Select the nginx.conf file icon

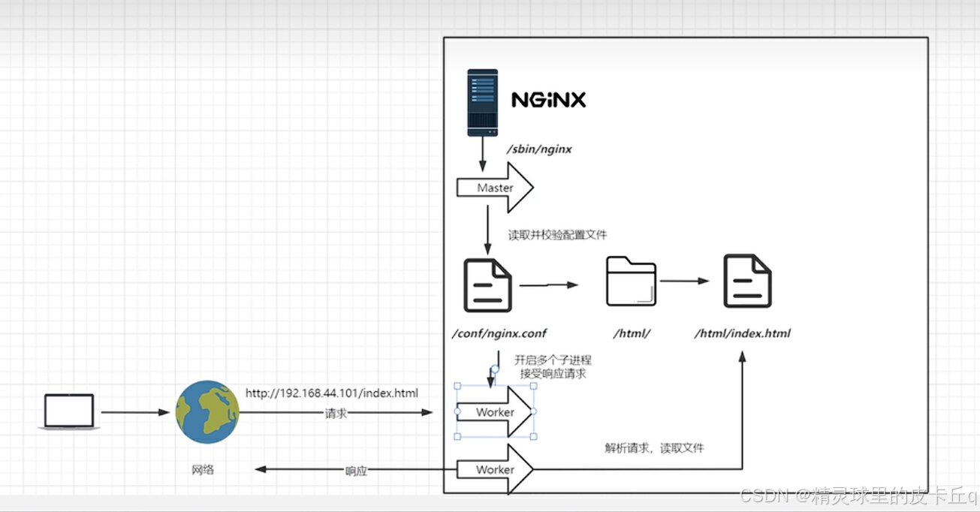[487, 285]
